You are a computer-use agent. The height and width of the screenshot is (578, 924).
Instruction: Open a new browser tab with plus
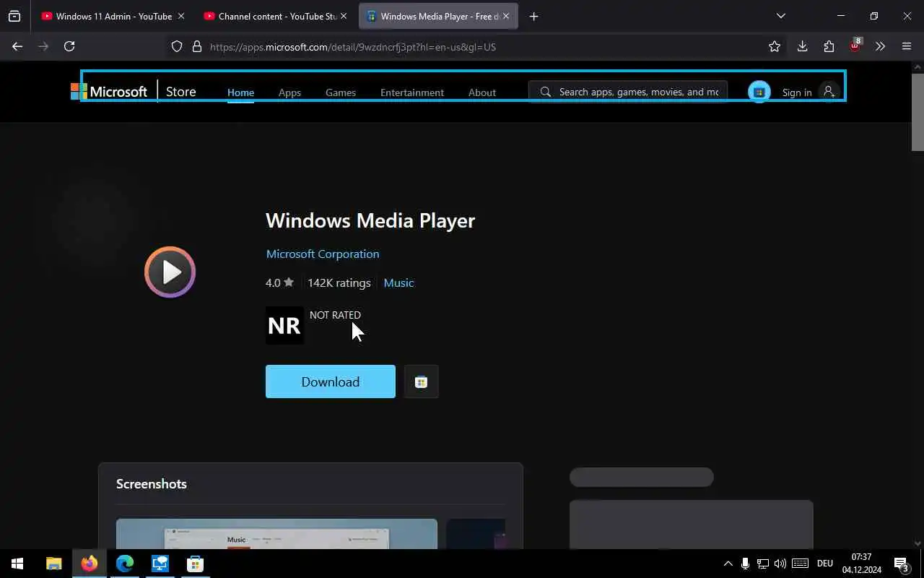coord(533,16)
